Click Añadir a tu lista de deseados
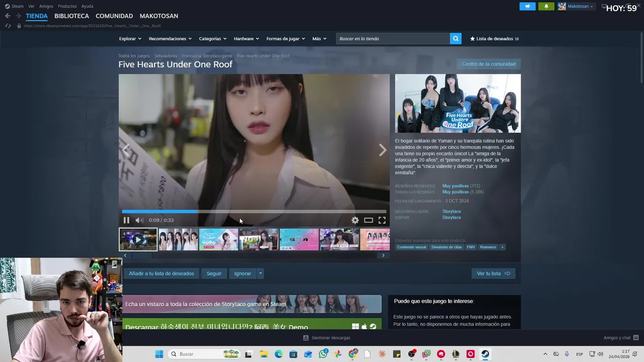This screenshot has width=644, height=362. 162,274
